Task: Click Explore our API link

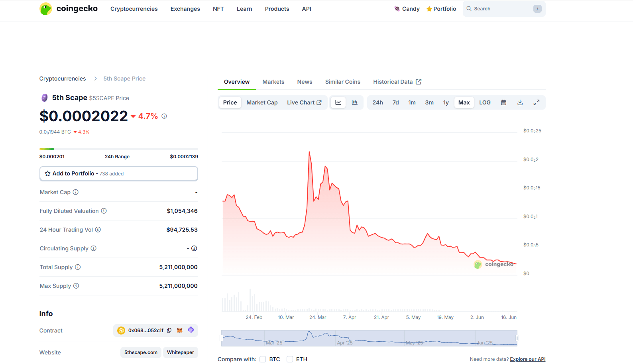Action: pyautogui.click(x=528, y=359)
